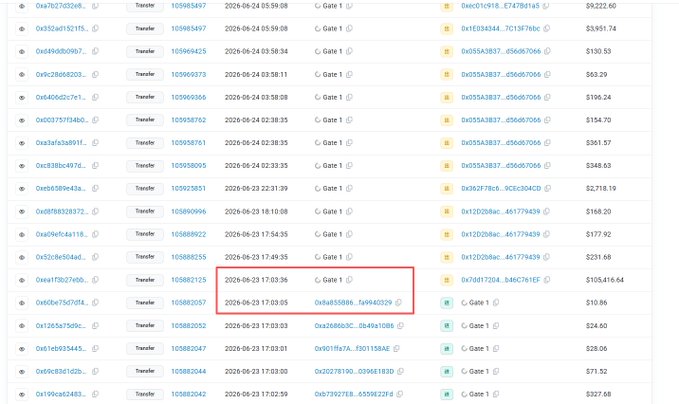Toggle the eye icon for transaction 0x352ad1521f5

[x=22, y=29]
